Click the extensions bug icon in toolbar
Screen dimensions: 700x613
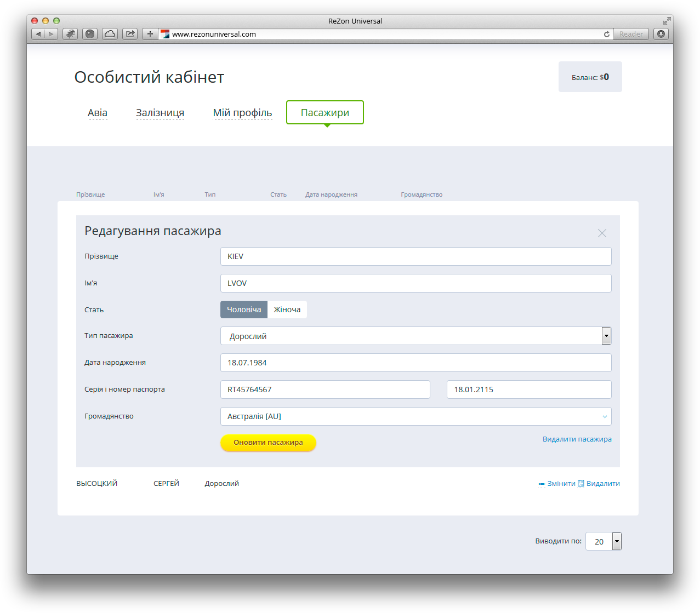[70, 34]
